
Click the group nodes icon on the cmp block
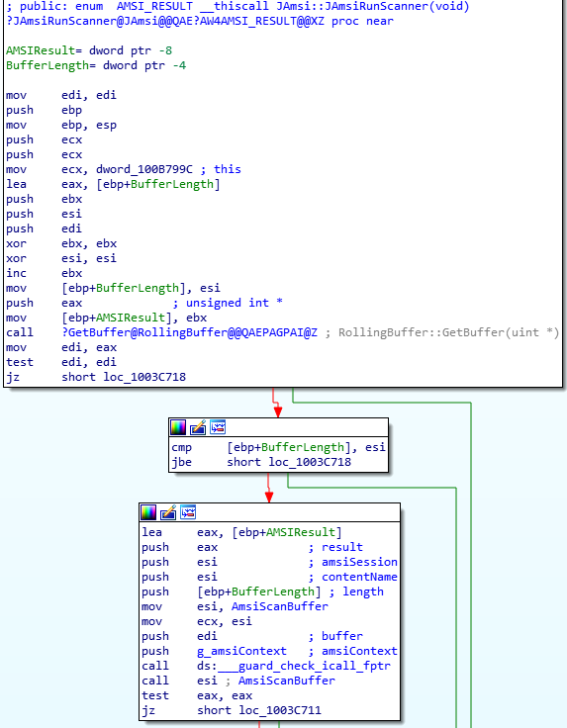[218, 427]
